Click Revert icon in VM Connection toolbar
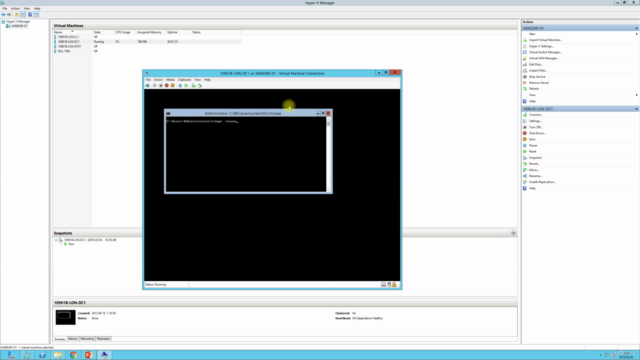Screen dimensions: 640x360 (x=200, y=86)
